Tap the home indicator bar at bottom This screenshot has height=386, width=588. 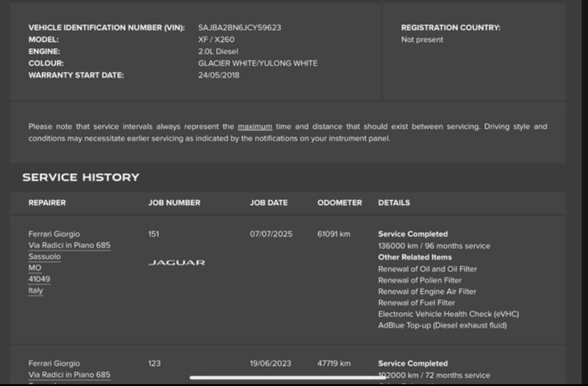294,378
